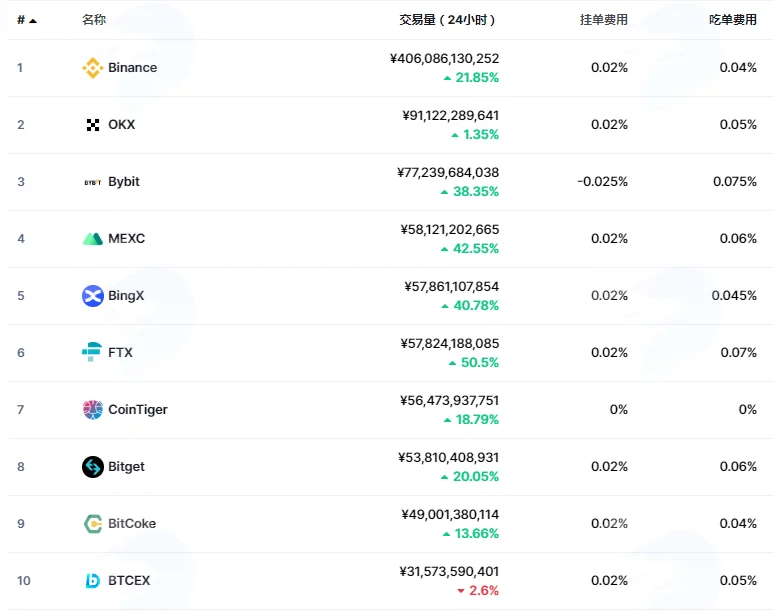
Task: Open the BTCEX exchange link
Action: pos(129,580)
